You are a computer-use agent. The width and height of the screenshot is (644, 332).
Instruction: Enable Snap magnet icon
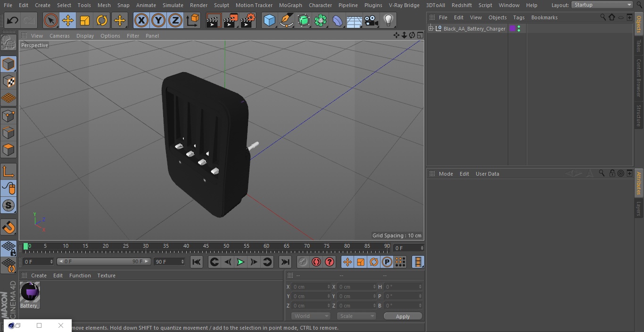pyautogui.click(x=8, y=227)
